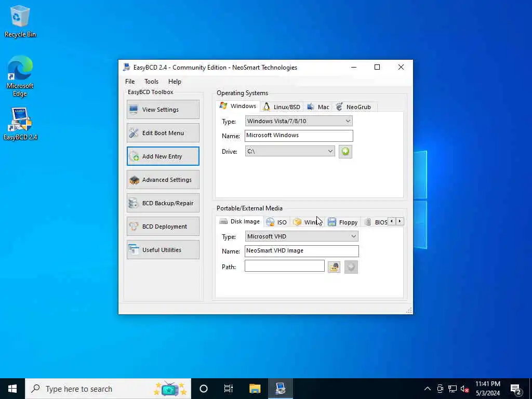Close the EasyBCD window
This screenshot has height=399, width=532.
click(x=401, y=67)
